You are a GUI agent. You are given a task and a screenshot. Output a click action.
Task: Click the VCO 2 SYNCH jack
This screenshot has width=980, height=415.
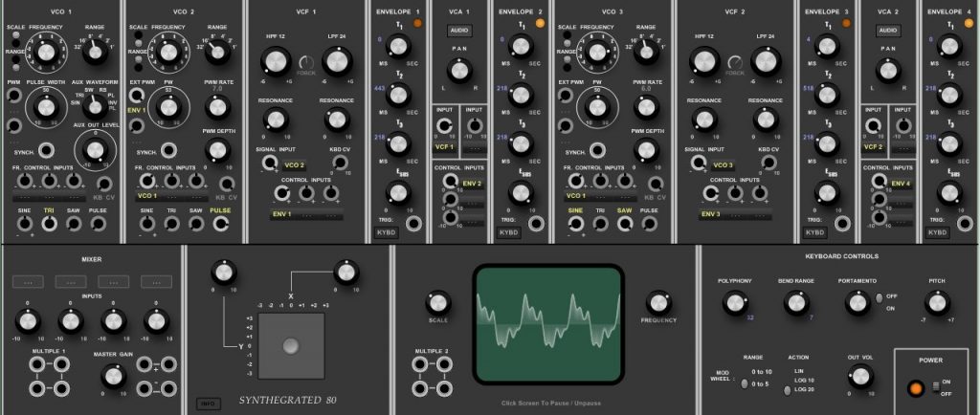(x=168, y=150)
